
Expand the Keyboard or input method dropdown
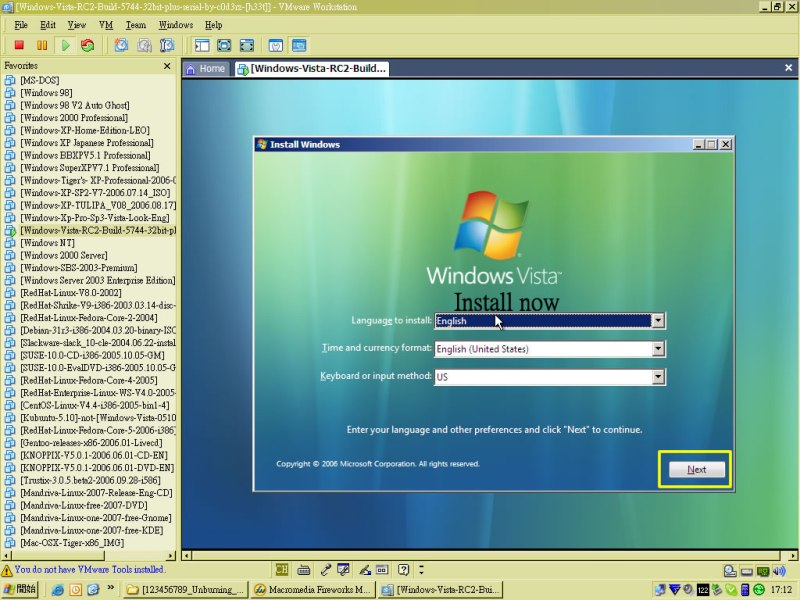point(658,377)
